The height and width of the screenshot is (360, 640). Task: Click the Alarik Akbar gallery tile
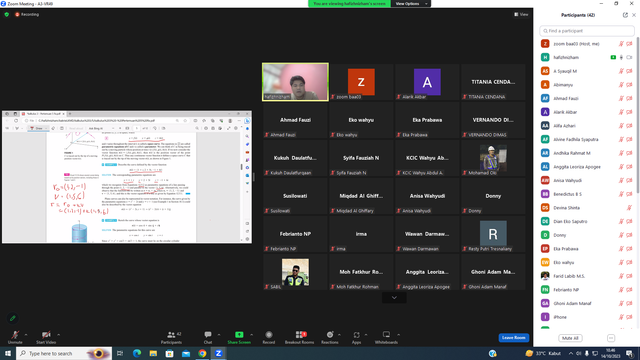(427, 82)
